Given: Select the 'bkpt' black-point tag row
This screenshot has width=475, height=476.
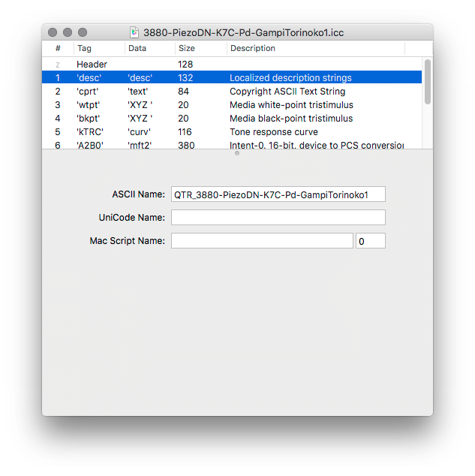Looking at the screenshot, I should pyautogui.click(x=232, y=118).
